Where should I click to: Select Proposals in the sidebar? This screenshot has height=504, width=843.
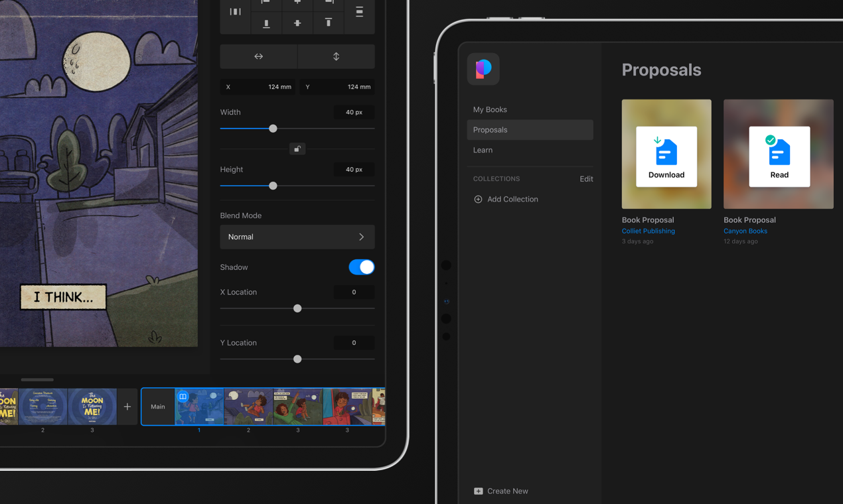tap(530, 130)
